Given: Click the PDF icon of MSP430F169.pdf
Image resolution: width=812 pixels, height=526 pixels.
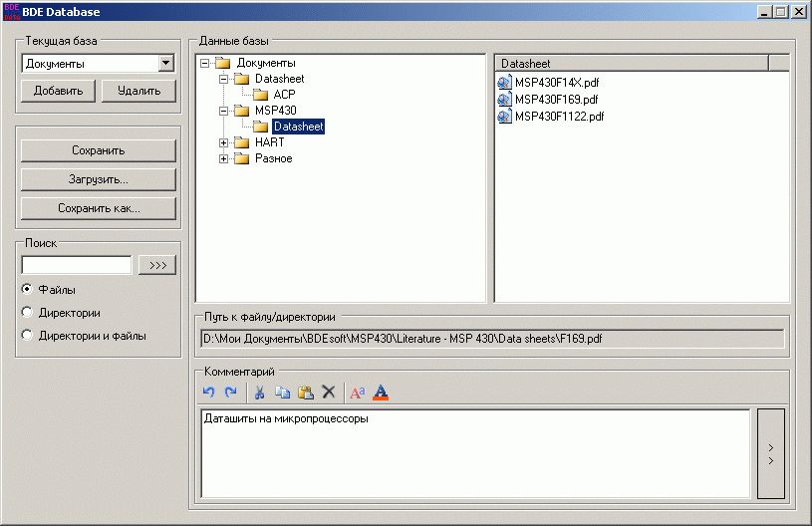Looking at the screenshot, I should (x=504, y=100).
